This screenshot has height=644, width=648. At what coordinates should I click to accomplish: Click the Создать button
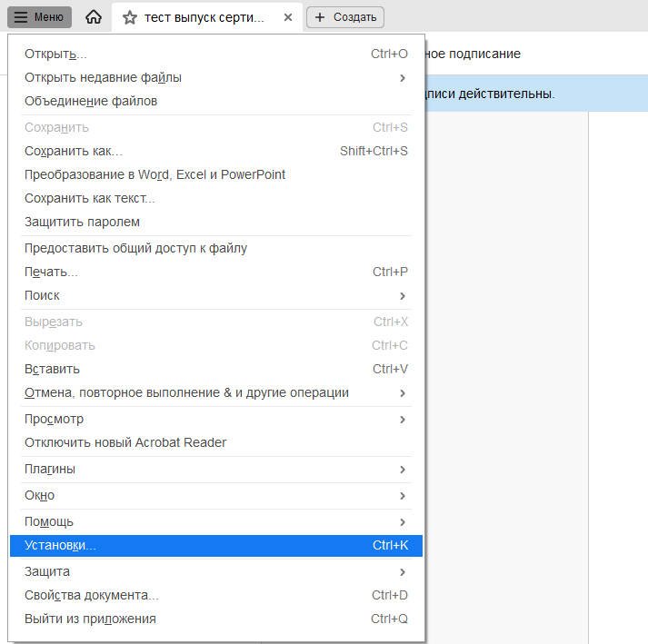pos(345,17)
